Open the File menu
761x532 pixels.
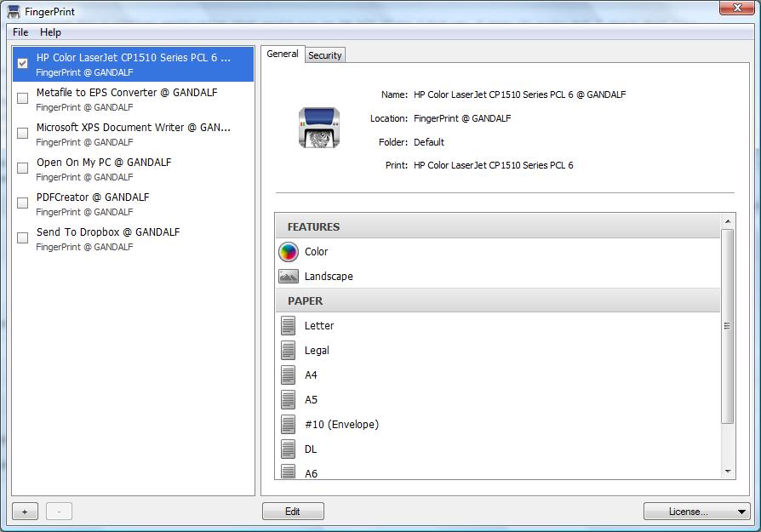pos(20,32)
